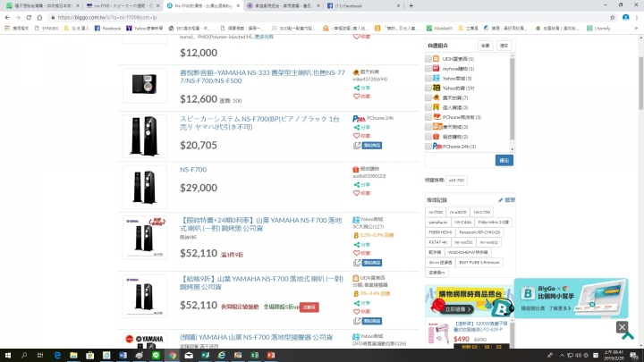
Task: Click the NS-C700 search history tag
Action: 481,212
